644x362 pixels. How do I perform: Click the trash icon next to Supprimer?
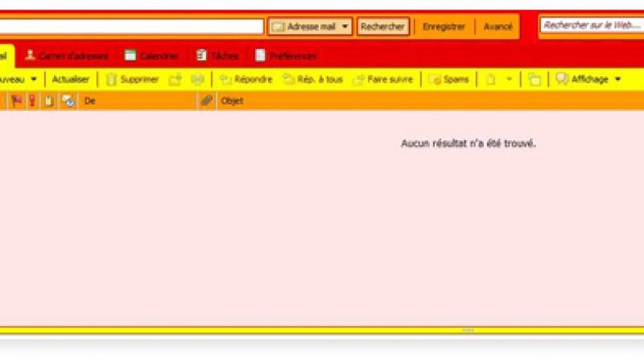111,79
